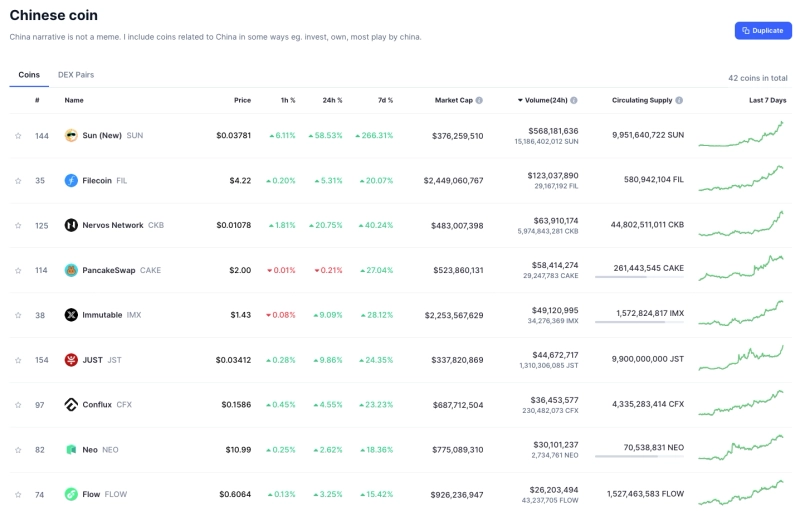800x511 pixels.
Task: Click the PancakeSwap logo icon
Action: 71,270
